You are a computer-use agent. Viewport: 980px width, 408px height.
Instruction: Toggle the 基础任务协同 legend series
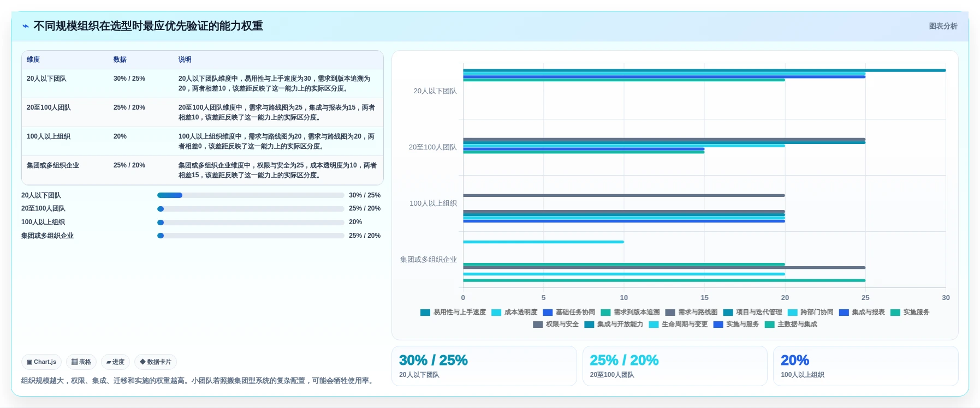[569, 312]
